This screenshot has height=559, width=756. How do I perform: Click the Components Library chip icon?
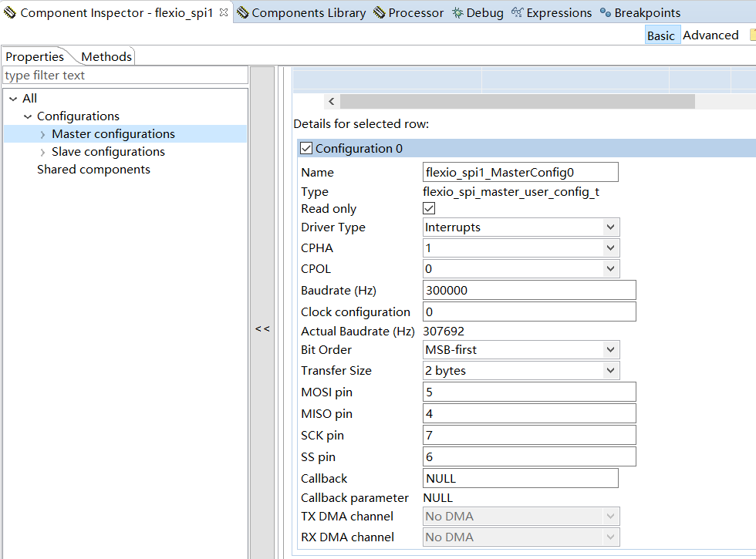(x=243, y=13)
